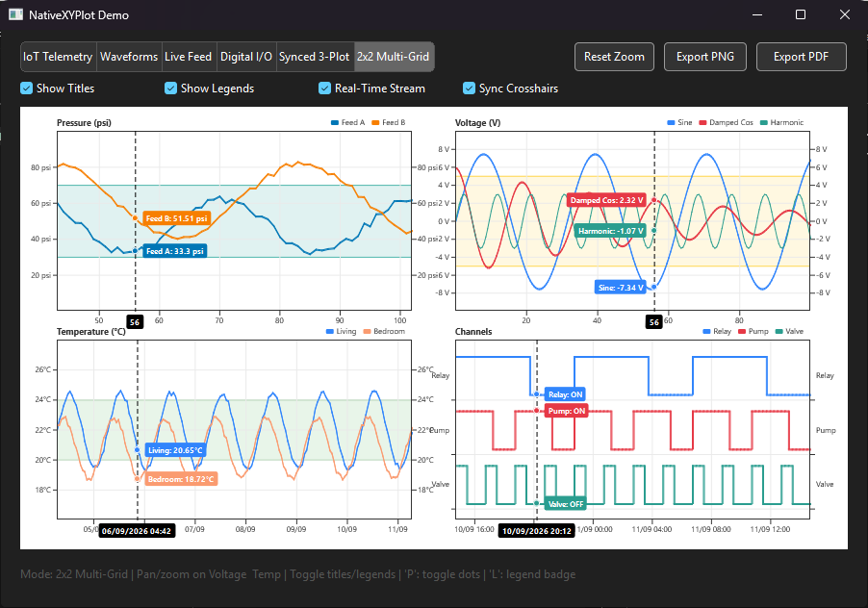The width and height of the screenshot is (868, 608).
Task: Toggle the Show Legends checkbox
Action: 171,88
